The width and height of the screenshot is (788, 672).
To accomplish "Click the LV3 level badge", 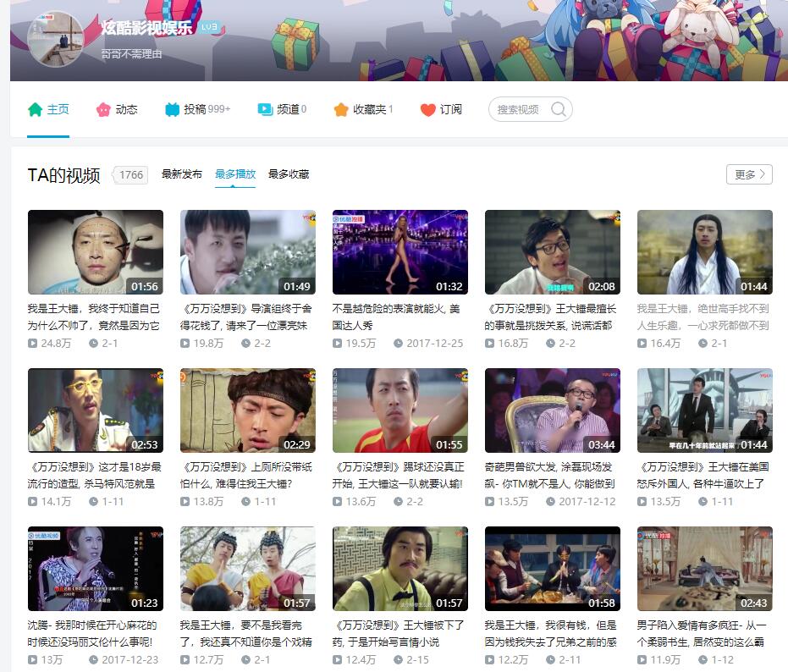I will 209,27.
